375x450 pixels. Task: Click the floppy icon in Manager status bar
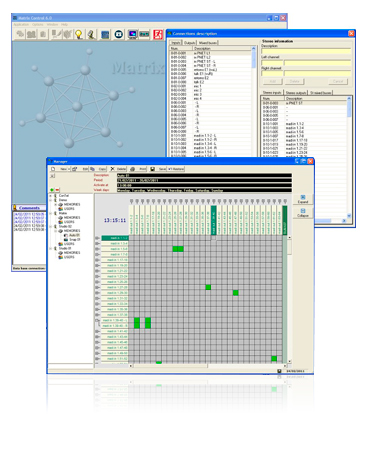pyautogui.click(x=279, y=371)
